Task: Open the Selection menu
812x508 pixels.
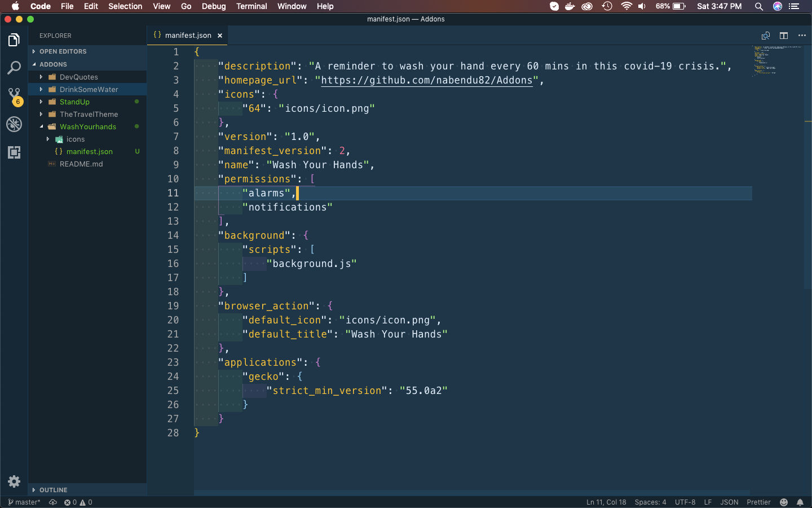Action: coord(125,6)
